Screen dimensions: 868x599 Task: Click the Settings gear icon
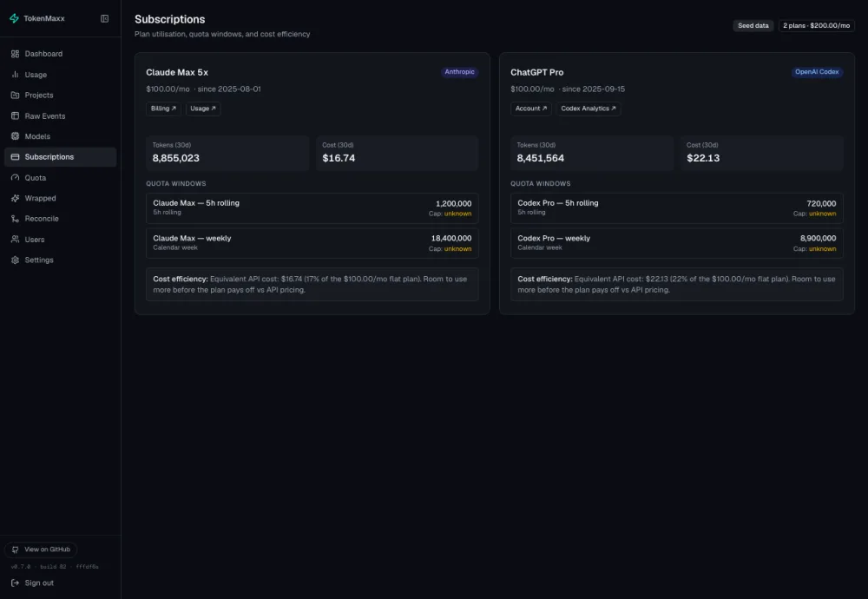(x=15, y=260)
